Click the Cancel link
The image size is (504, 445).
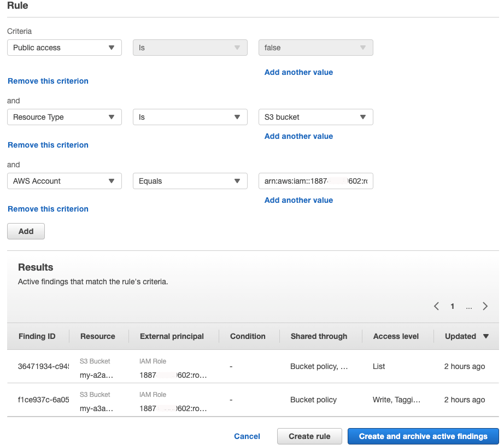point(247,436)
